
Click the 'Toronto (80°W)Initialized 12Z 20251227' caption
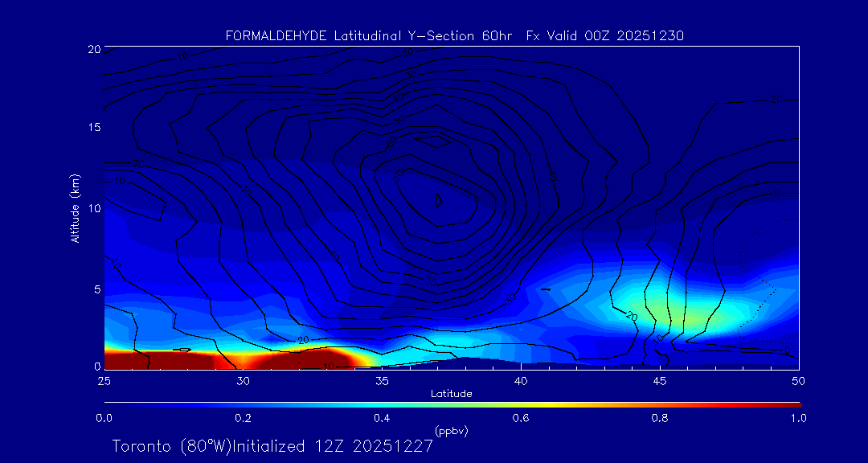272,446
